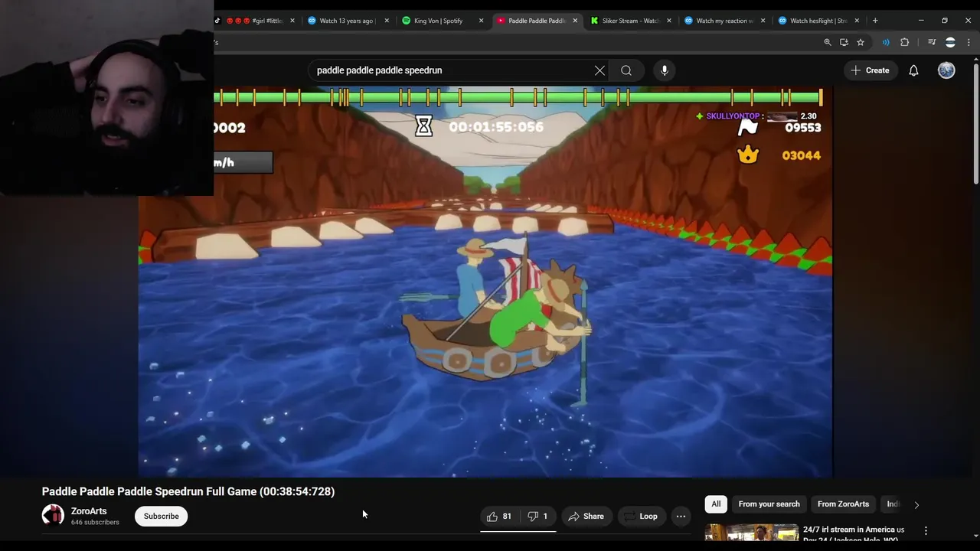Select the From ZoroArts chip
The width and height of the screenshot is (980, 551).
843,504
